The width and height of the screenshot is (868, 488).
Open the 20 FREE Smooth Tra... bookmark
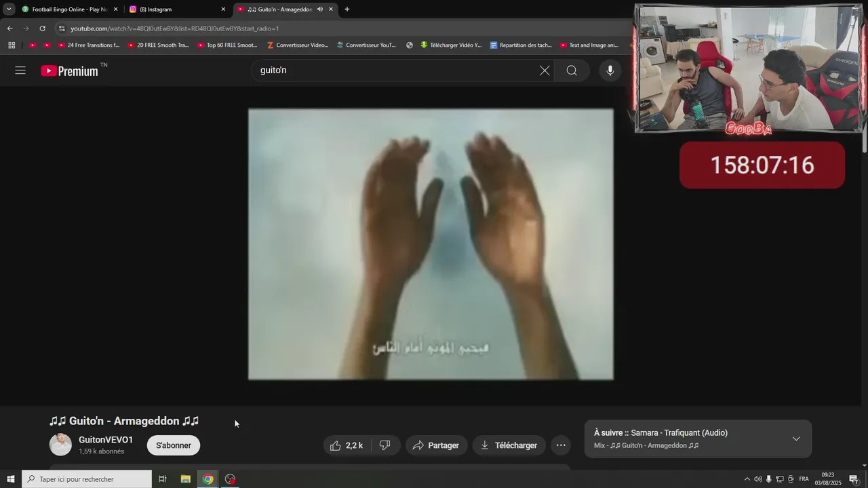coord(159,45)
